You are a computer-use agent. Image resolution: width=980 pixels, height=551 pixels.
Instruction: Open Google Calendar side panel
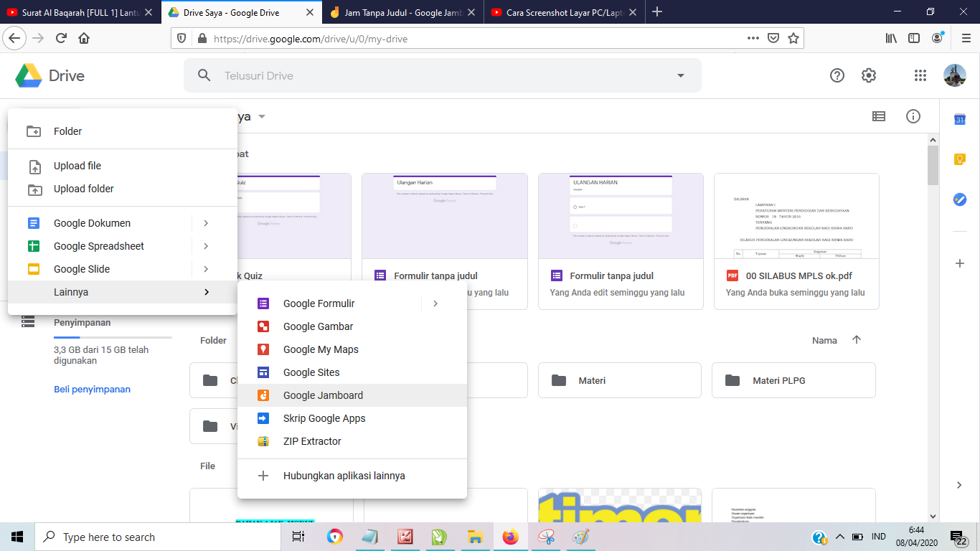pyautogui.click(x=960, y=120)
